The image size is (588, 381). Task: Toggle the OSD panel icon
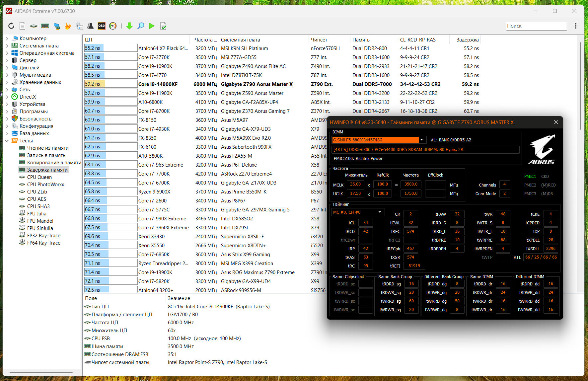pyautogui.click(x=102, y=26)
